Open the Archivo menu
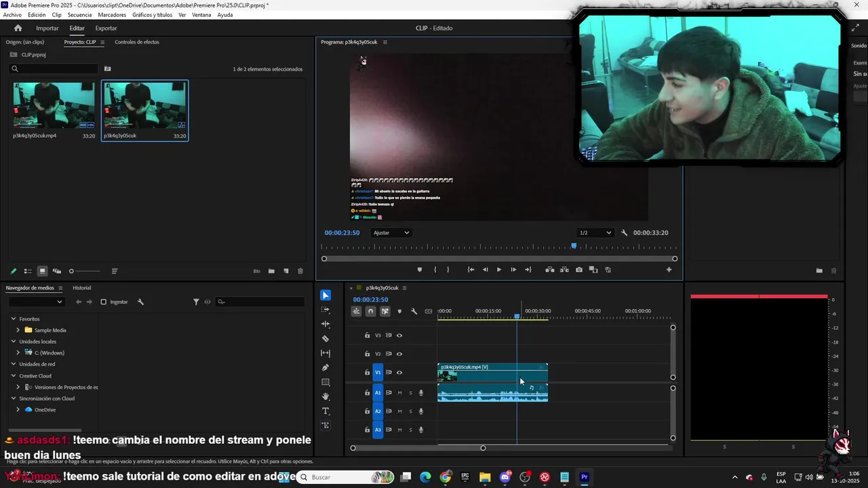The height and width of the screenshot is (488, 868). [12, 15]
